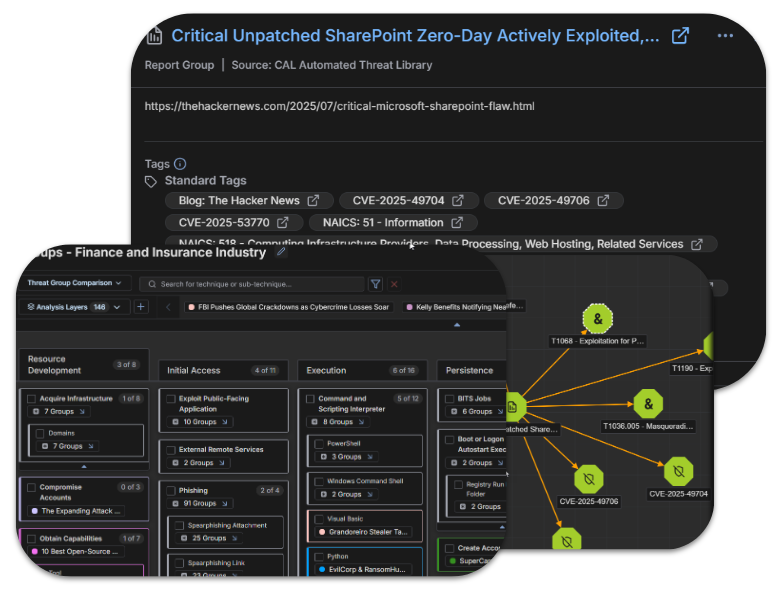Image resolution: width=773 pixels, height=594 pixels.
Task: Open external link on NAICS: 51 - Information tag
Action: pyautogui.click(x=457, y=223)
